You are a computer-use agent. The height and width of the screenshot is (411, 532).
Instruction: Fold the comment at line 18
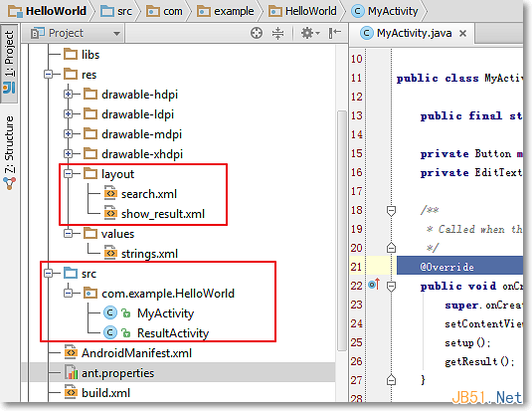391,211
